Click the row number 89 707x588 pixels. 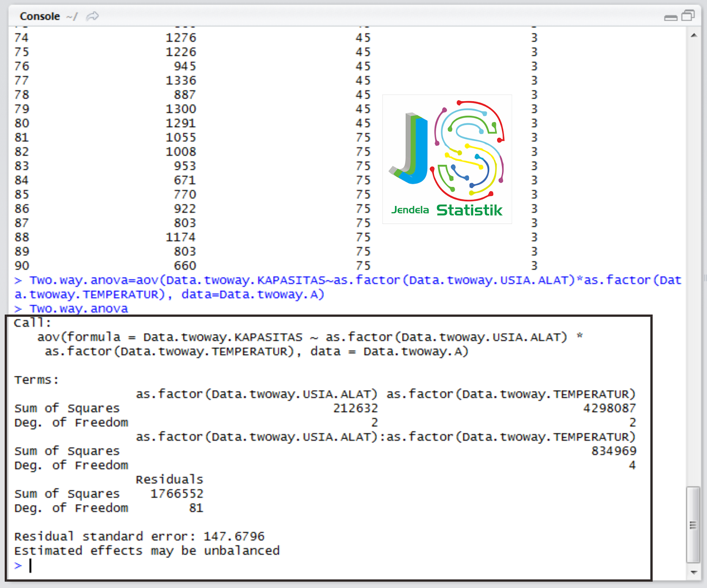click(x=22, y=251)
